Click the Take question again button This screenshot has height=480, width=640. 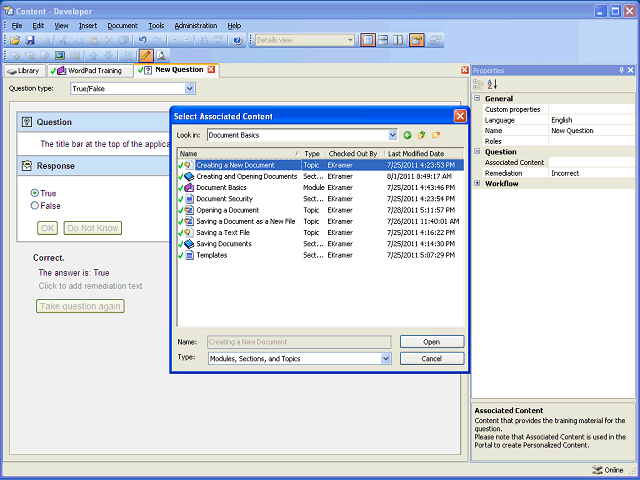pyautogui.click(x=80, y=306)
